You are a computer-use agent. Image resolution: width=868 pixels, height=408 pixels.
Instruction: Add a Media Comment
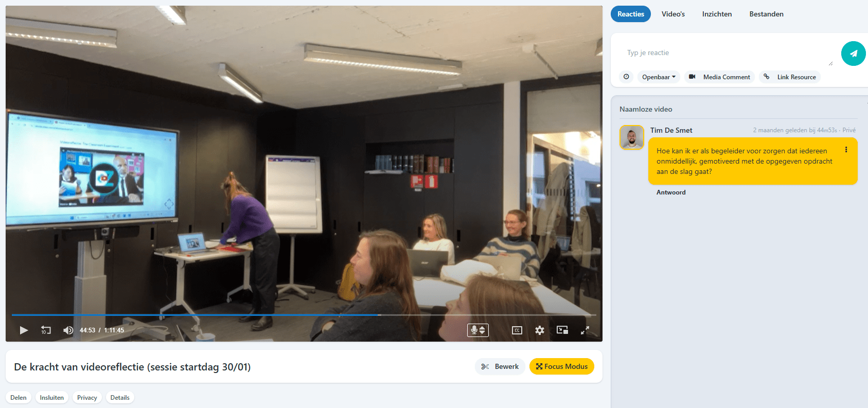coord(719,77)
